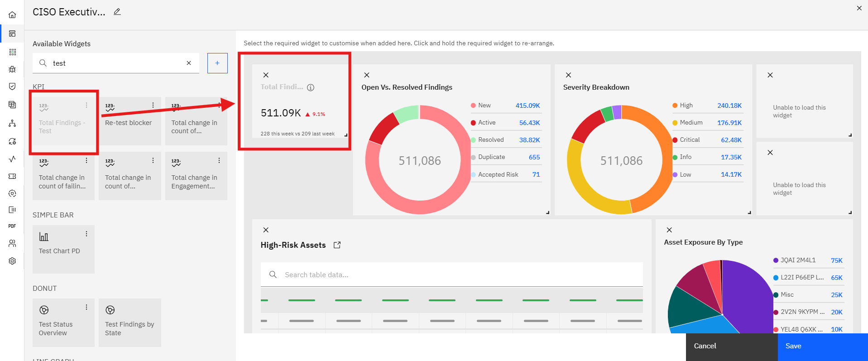Select the Re-test blocker KPI widget
This screenshot has width=868, height=361.
point(130,121)
